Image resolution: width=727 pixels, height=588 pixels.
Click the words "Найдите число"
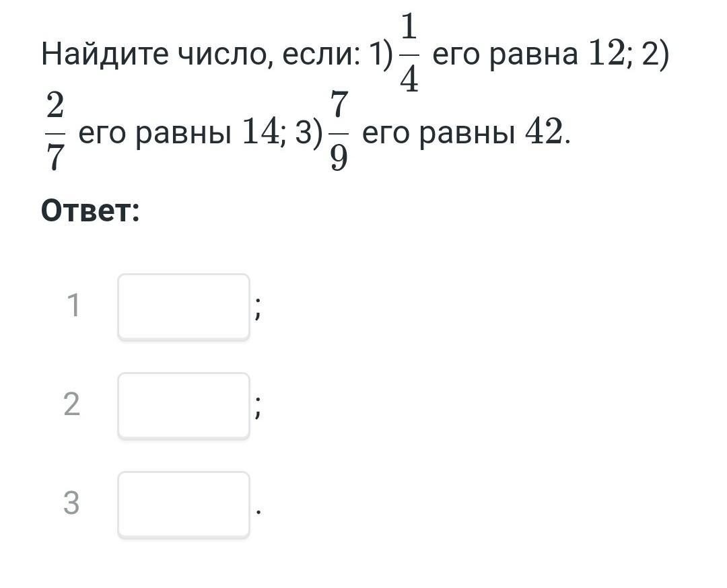coord(156,54)
